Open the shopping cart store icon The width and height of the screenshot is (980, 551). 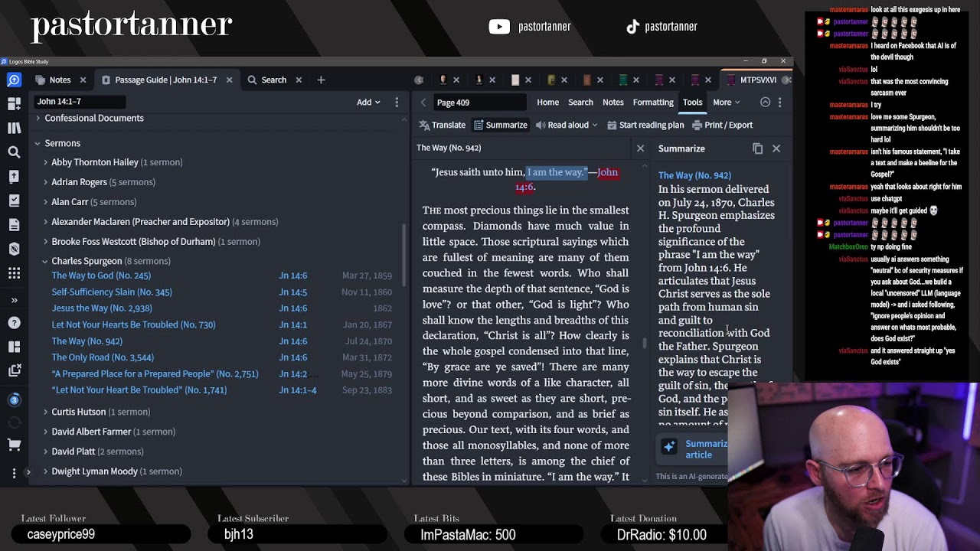point(14,445)
